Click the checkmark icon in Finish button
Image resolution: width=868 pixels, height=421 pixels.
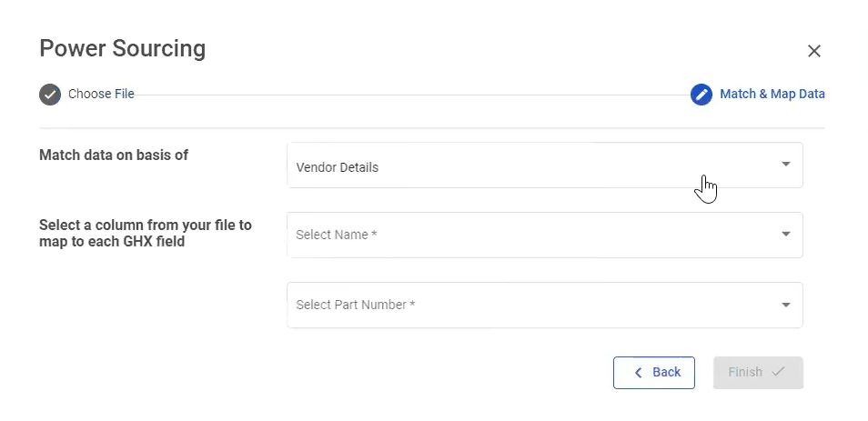tap(778, 372)
